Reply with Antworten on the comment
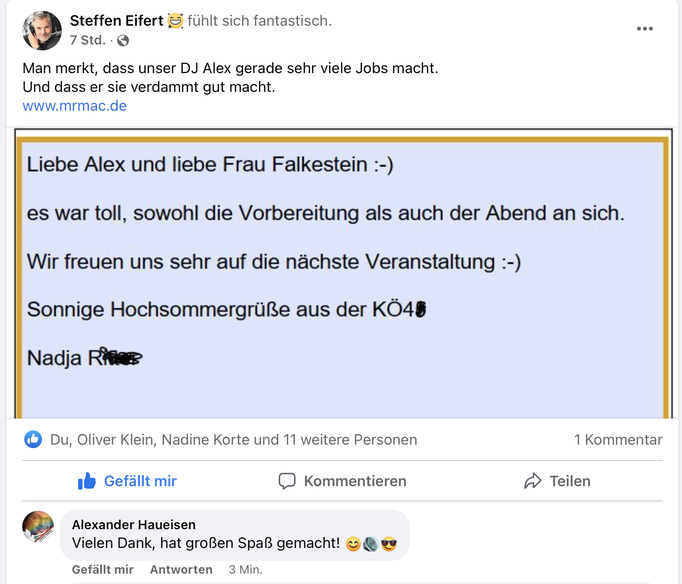Viewport: 682px width, 584px height. point(181,569)
